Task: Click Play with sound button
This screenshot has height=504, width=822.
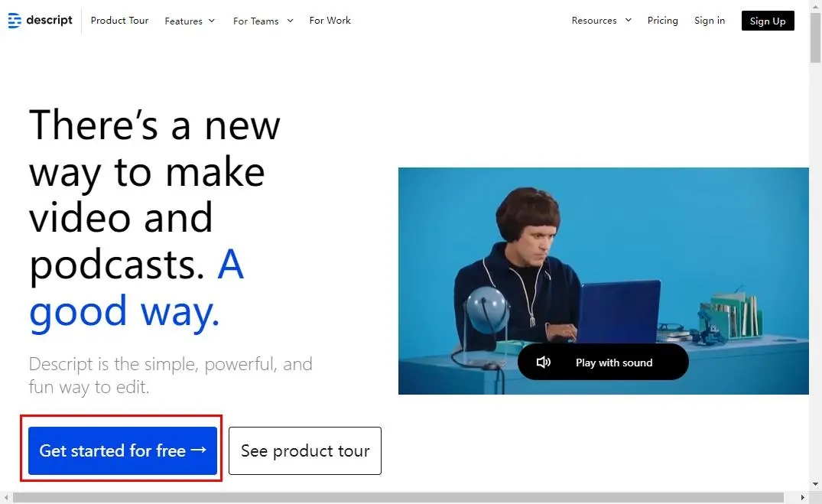Action: click(603, 362)
